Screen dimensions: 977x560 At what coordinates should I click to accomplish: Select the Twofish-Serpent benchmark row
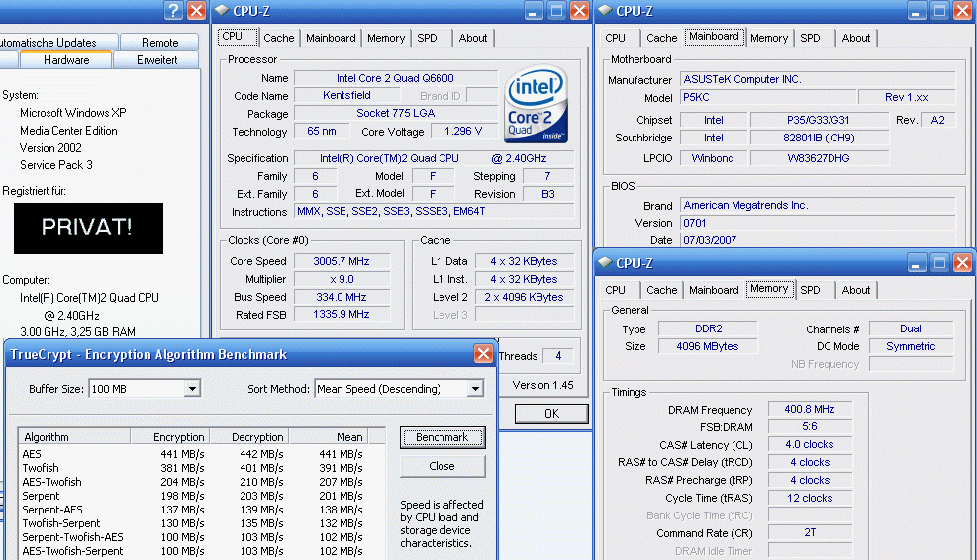(x=193, y=523)
